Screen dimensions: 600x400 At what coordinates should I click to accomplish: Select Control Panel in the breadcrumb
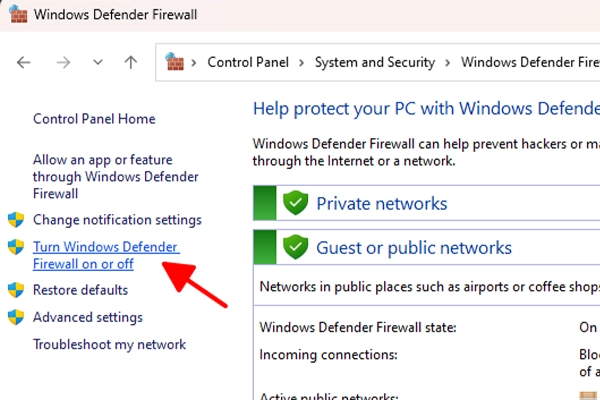248,62
